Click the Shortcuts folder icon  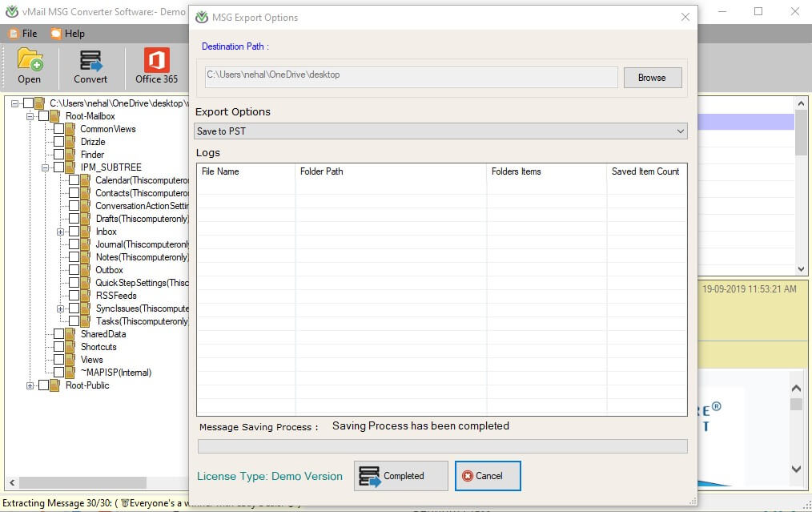click(x=70, y=347)
